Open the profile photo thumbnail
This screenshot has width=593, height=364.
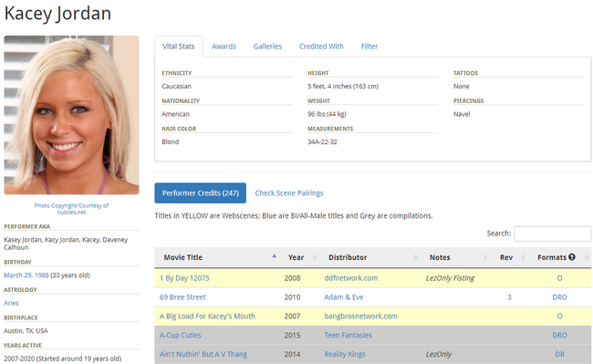click(x=71, y=115)
